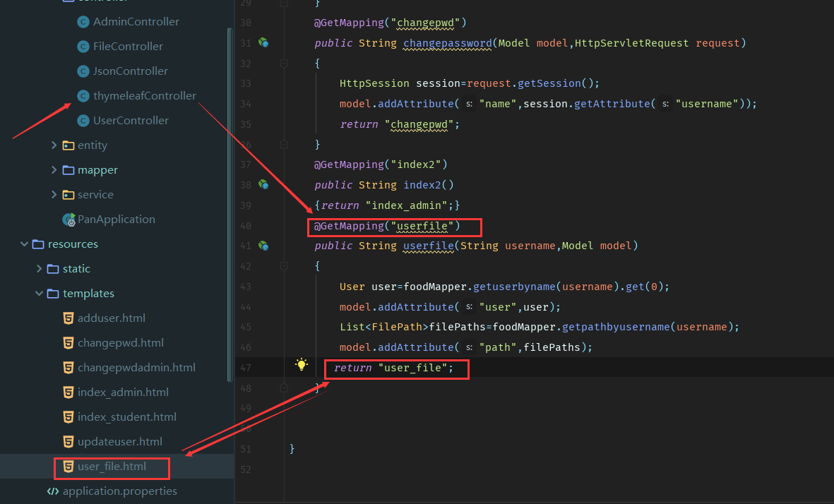The image size is (834, 504).
Task: Collapse the resources folder
Action: 24,244
